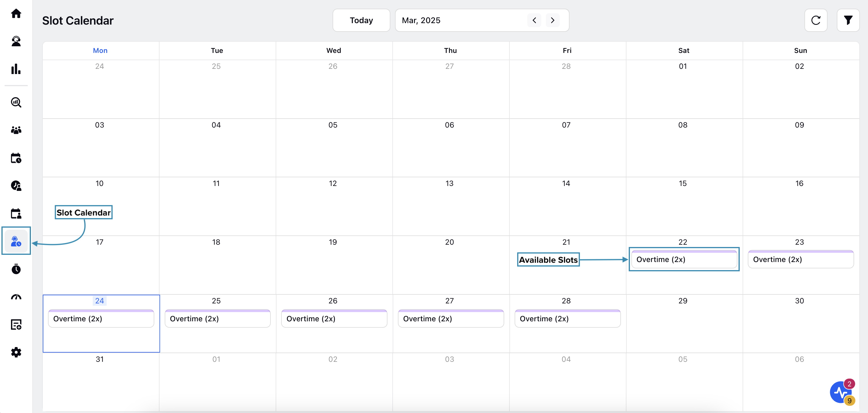The width and height of the screenshot is (868, 413).
Task: Select March 21 date number
Action: click(x=566, y=242)
